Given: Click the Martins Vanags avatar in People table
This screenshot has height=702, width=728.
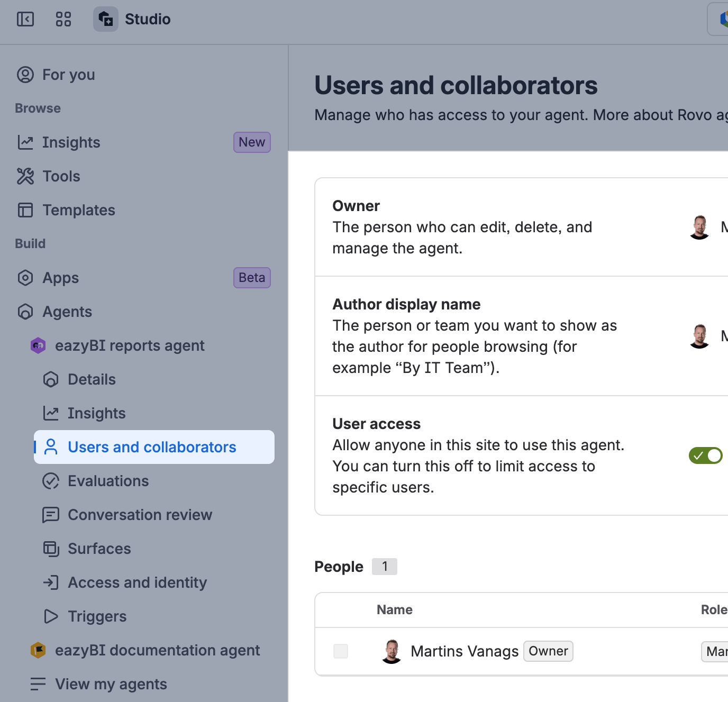Looking at the screenshot, I should coord(392,651).
